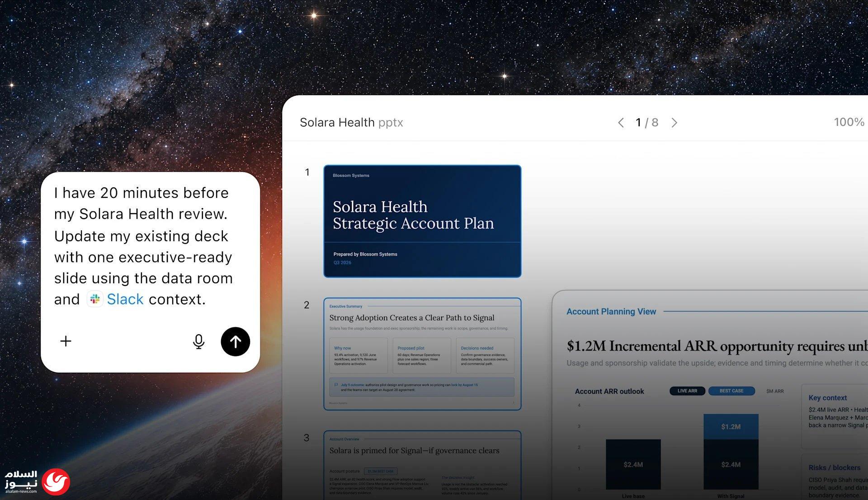Select slide 1 title thumbnail
This screenshot has width=868, height=500.
point(422,221)
